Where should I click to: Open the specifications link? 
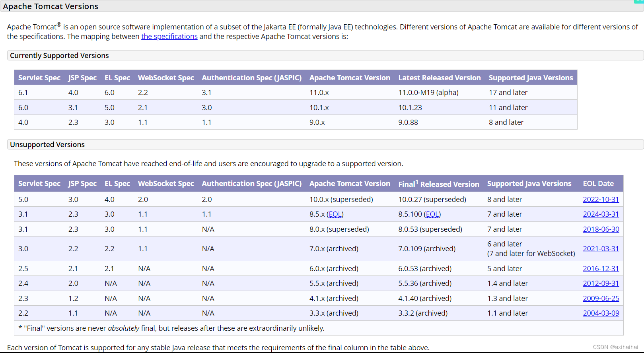pyautogui.click(x=169, y=37)
